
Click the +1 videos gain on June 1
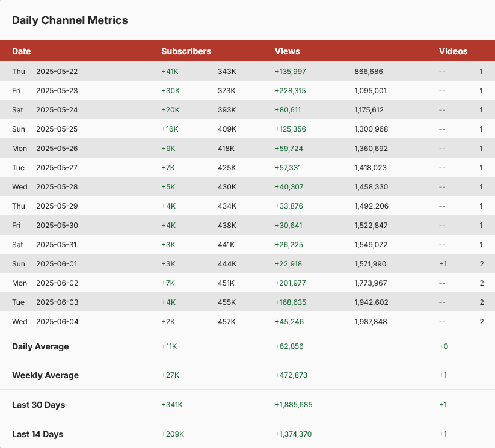click(443, 264)
